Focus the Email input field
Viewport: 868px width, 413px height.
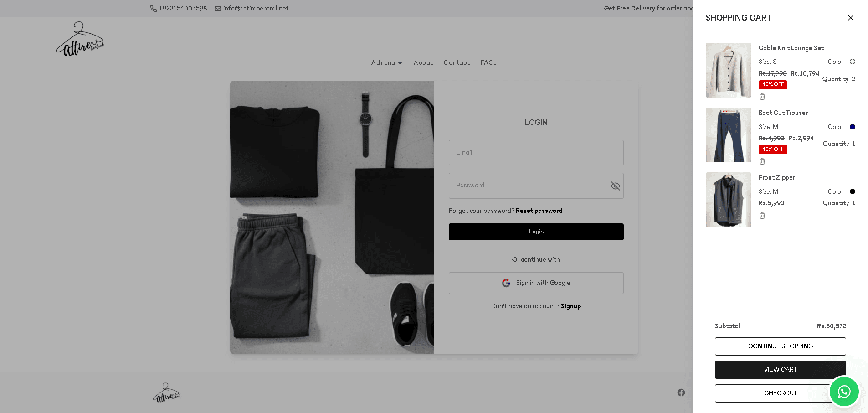tap(536, 153)
